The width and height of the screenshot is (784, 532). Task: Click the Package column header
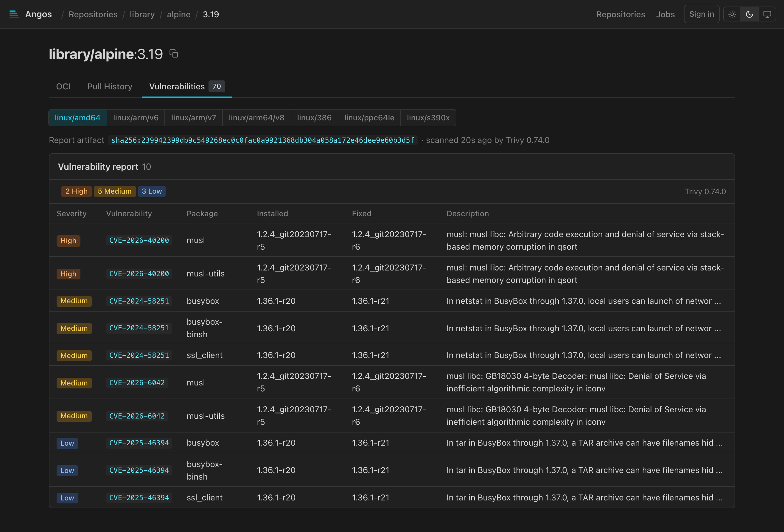203,214
